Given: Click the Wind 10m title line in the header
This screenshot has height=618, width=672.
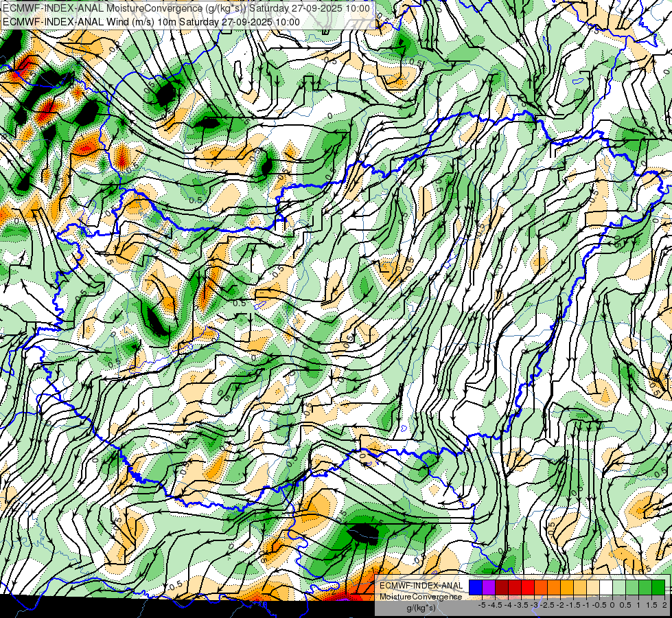Looking at the screenshot, I should point(151,22).
